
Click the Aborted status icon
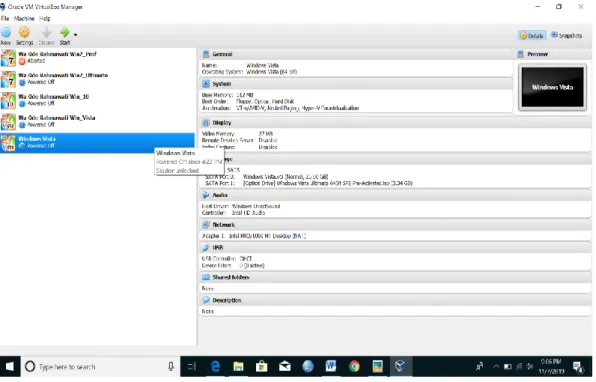tap(22, 61)
